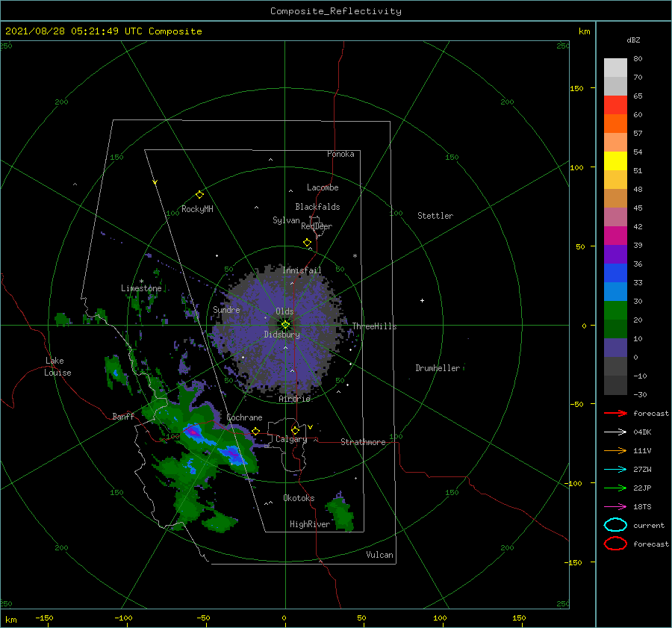The height and width of the screenshot is (628, 672).
Task: Click the Stettler city label
Action: [x=435, y=216]
